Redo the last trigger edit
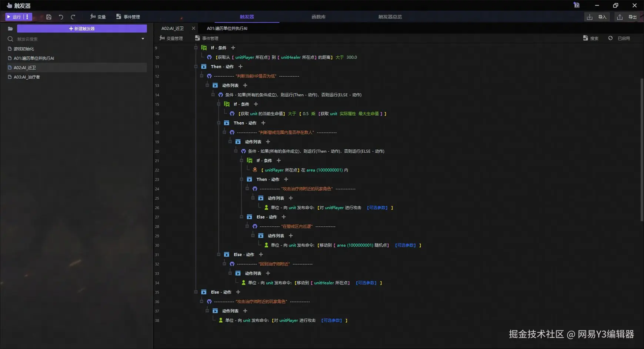Screen dimensions: 644x349 coord(73,17)
